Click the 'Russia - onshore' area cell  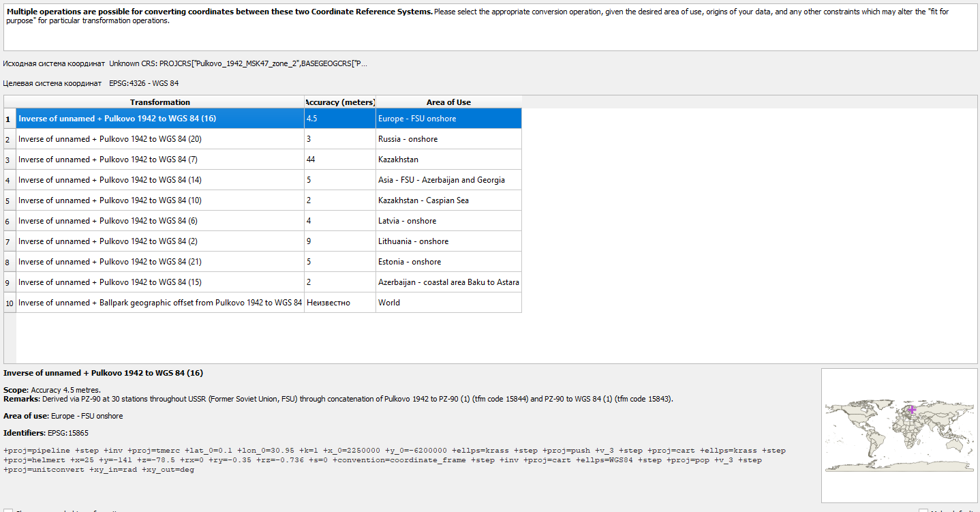point(448,139)
